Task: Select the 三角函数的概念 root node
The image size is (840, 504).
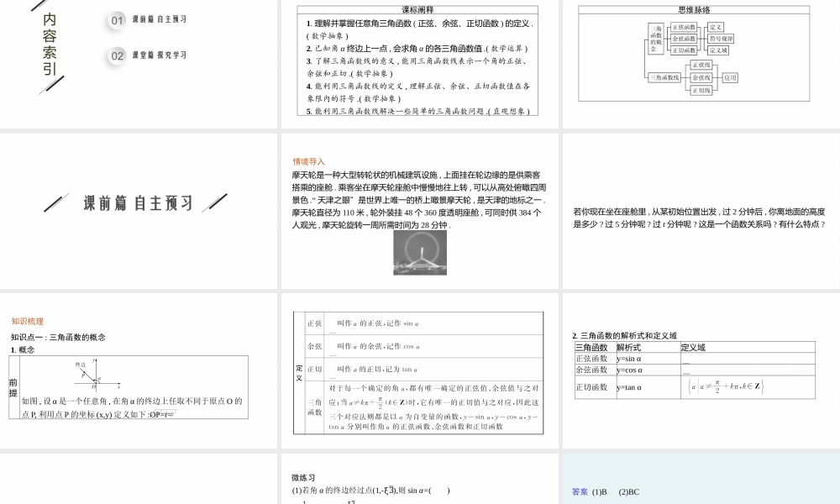Action: point(656,38)
